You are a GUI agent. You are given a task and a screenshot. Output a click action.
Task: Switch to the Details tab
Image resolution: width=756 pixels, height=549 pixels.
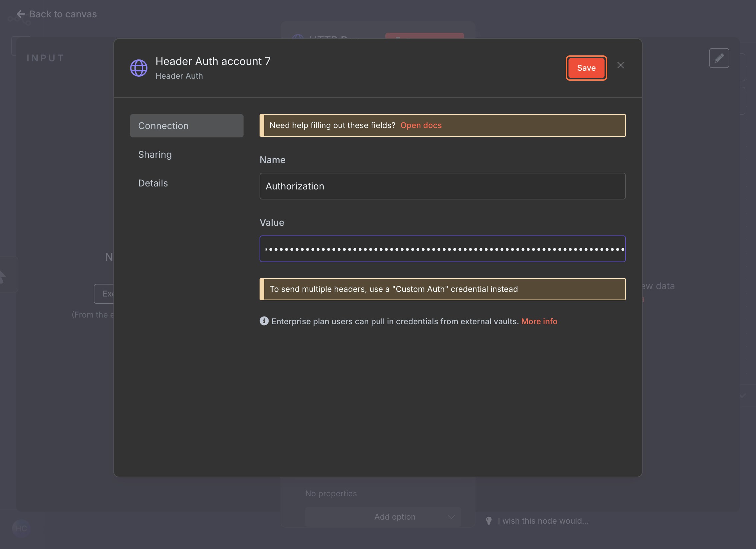(153, 183)
